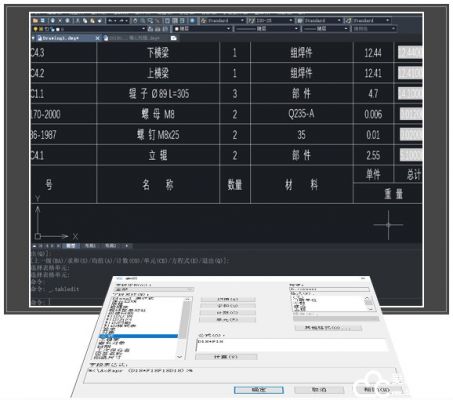Select the highlighted item in the field names list

pos(138,336)
